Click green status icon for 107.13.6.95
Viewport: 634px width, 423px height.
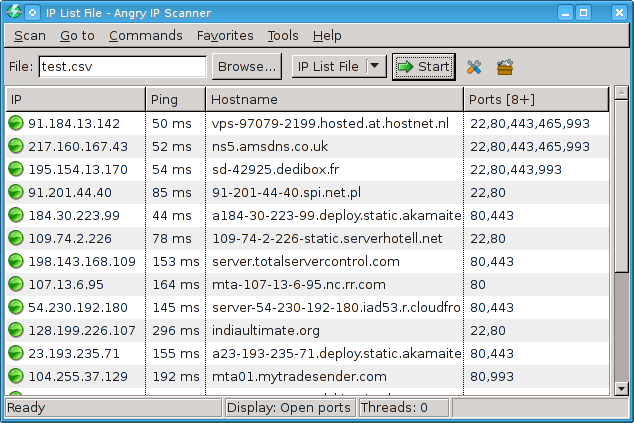(x=16, y=284)
